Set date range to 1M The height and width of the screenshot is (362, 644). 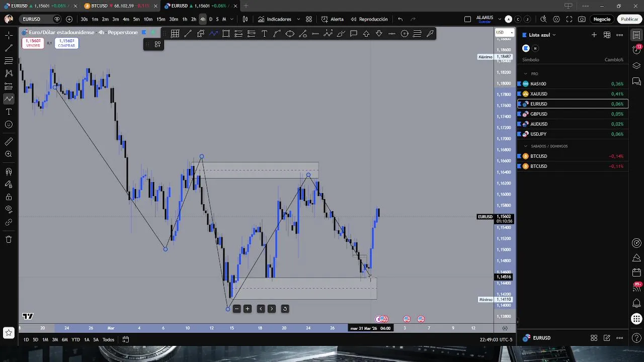pos(45,339)
